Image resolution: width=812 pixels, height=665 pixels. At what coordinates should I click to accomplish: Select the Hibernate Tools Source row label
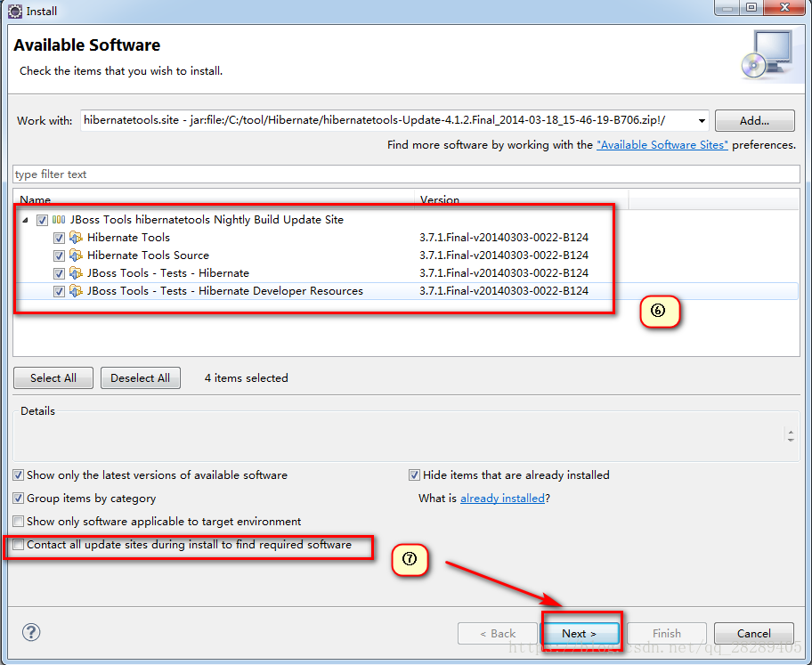(x=148, y=255)
